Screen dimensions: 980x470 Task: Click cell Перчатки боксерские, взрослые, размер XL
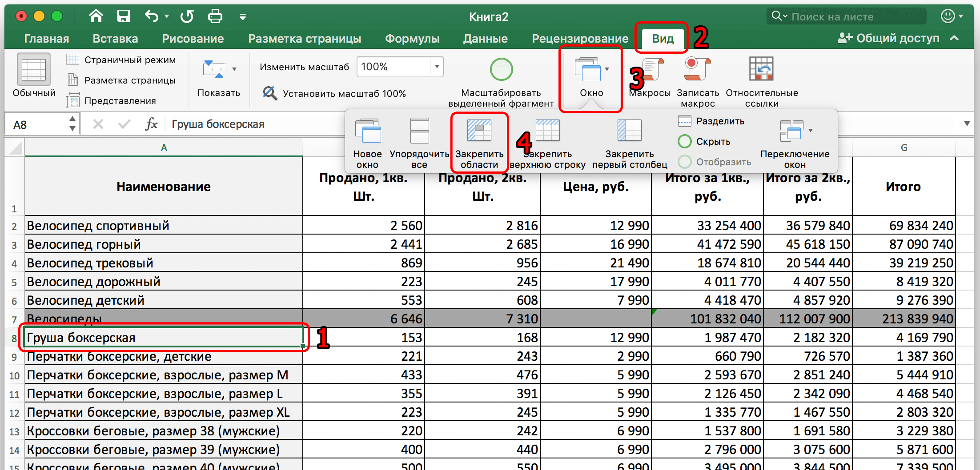pyautogui.click(x=164, y=412)
